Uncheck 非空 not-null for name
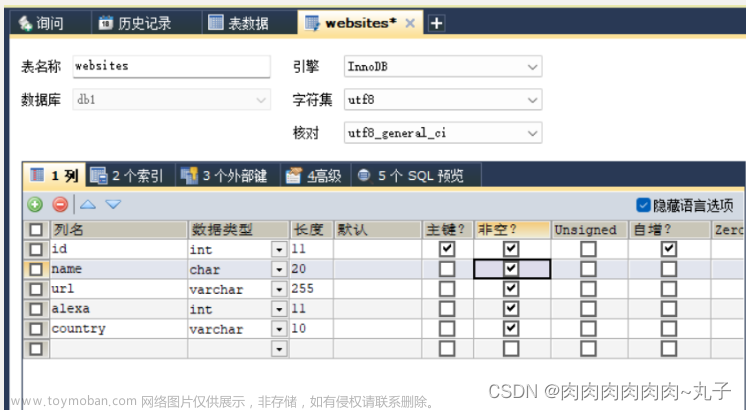Image resolution: width=746 pixels, height=410 pixels. (511, 269)
